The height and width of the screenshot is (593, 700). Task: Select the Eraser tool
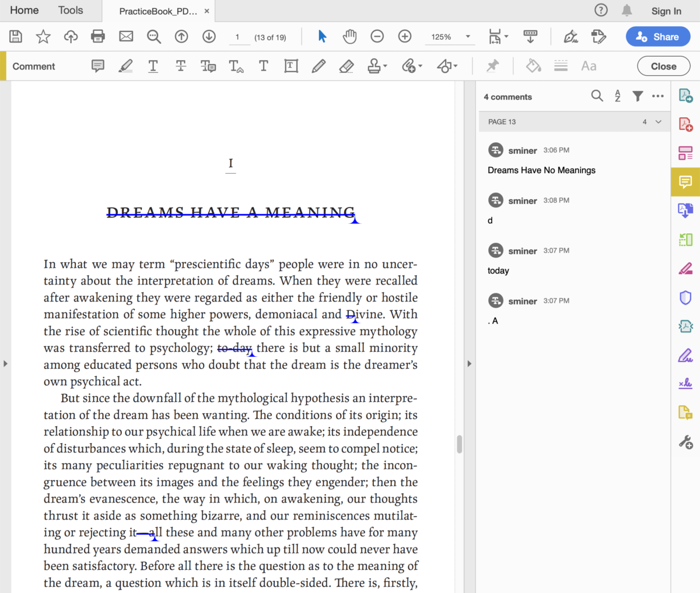(x=346, y=66)
